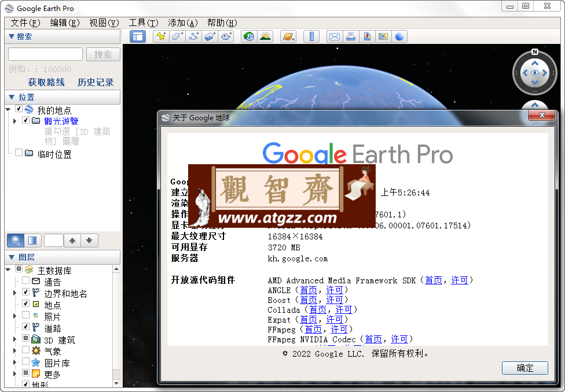This screenshot has width=565, height=392.
Task: Open the planet switcher icon
Action: 288,36
